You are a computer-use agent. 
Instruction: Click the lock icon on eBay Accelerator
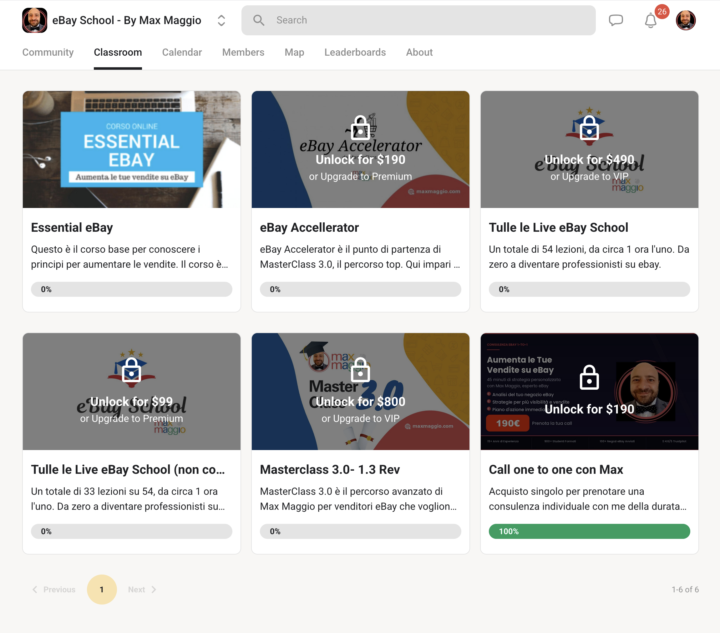point(360,128)
